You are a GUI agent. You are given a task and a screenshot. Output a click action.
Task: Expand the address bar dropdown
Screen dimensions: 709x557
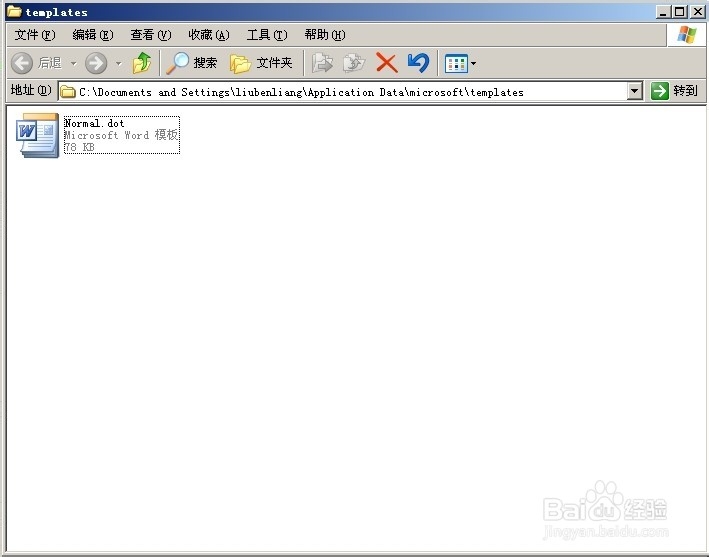pos(635,92)
